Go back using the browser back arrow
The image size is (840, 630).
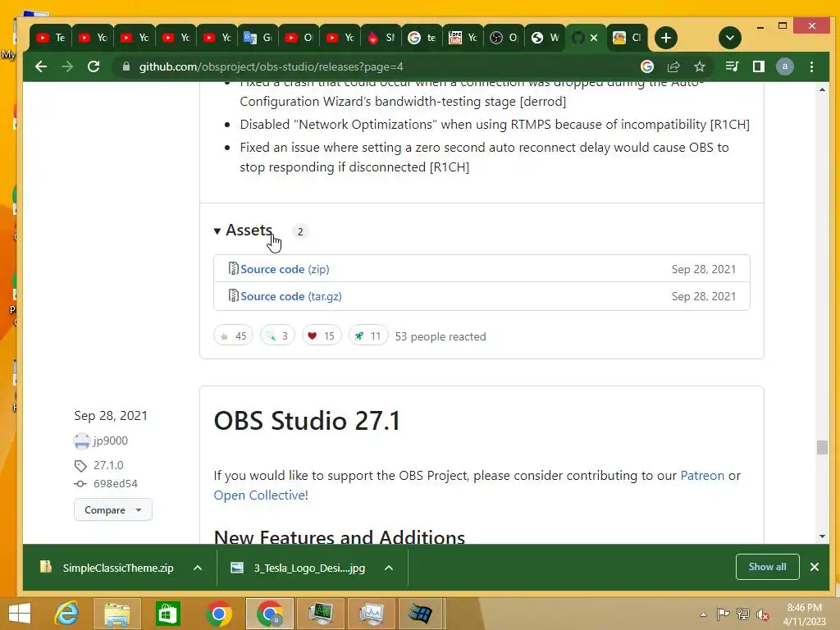click(41, 66)
